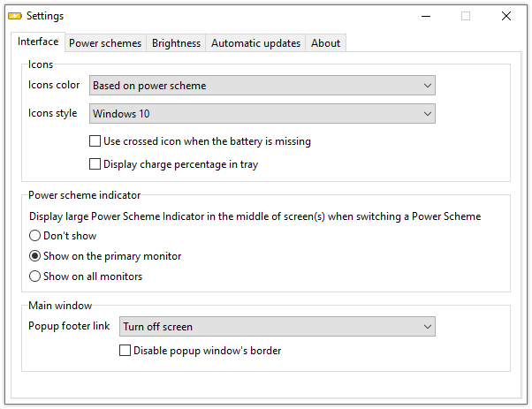Close the Settings window
This screenshot has width=532, height=409.
click(506, 16)
